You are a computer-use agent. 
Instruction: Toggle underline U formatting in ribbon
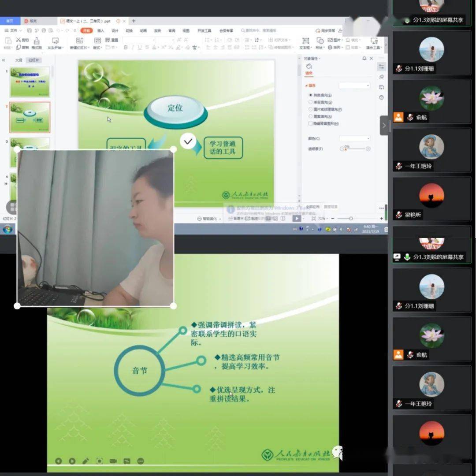[x=140, y=47]
